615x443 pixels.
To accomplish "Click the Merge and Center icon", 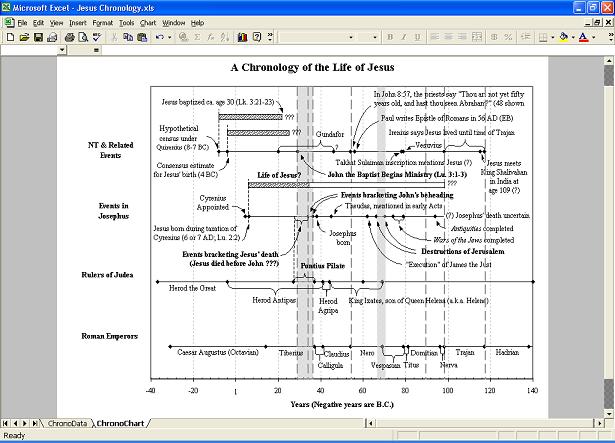I will [477, 37].
